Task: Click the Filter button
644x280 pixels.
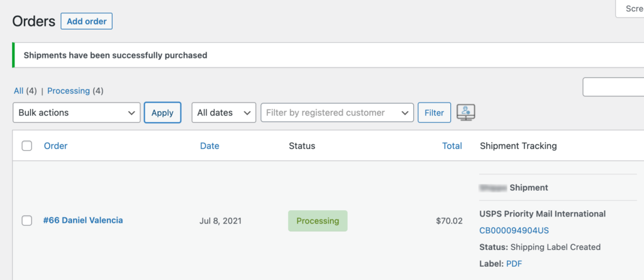Action: [x=434, y=113]
